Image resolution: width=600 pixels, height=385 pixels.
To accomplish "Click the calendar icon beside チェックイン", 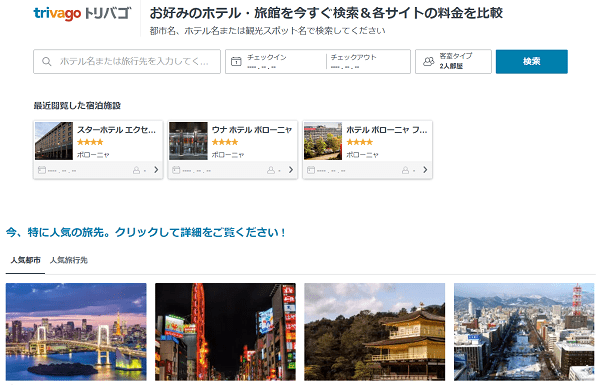I will pyautogui.click(x=236, y=61).
